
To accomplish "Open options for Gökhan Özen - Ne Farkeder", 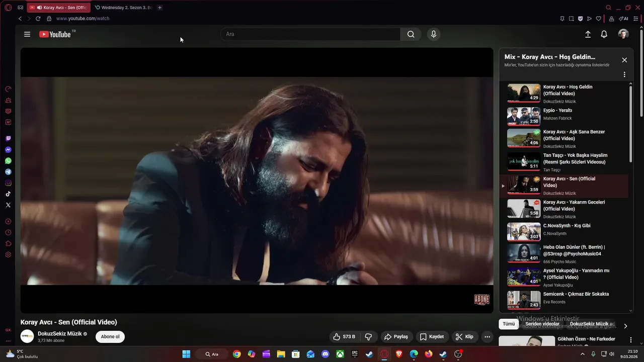I will (630, 340).
